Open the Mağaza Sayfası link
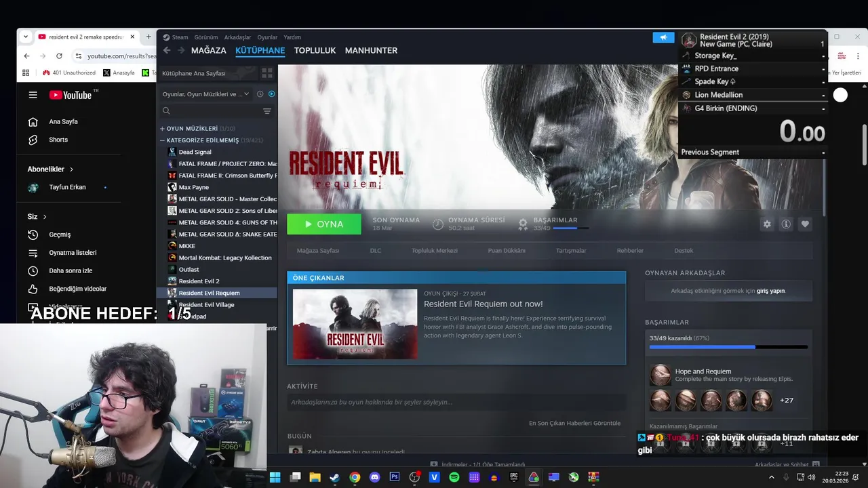This screenshot has width=868, height=488. (x=317, y=251)
